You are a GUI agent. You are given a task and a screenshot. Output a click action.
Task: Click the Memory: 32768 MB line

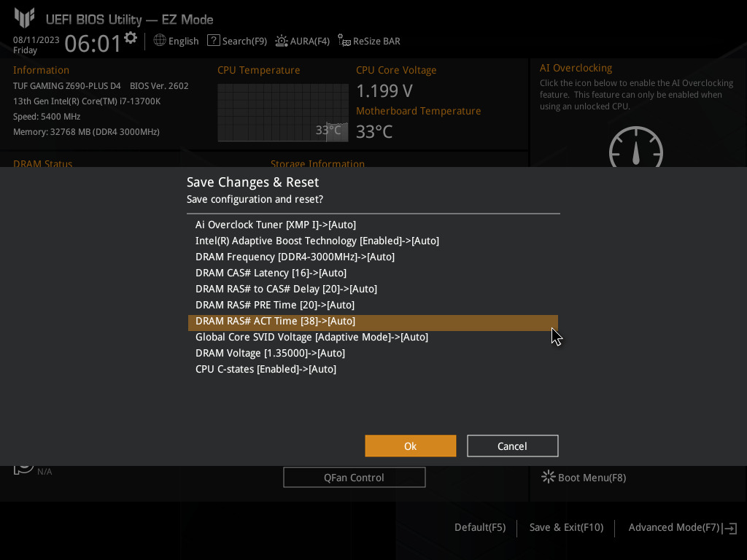pyautogui.click(x=86, y=132)
